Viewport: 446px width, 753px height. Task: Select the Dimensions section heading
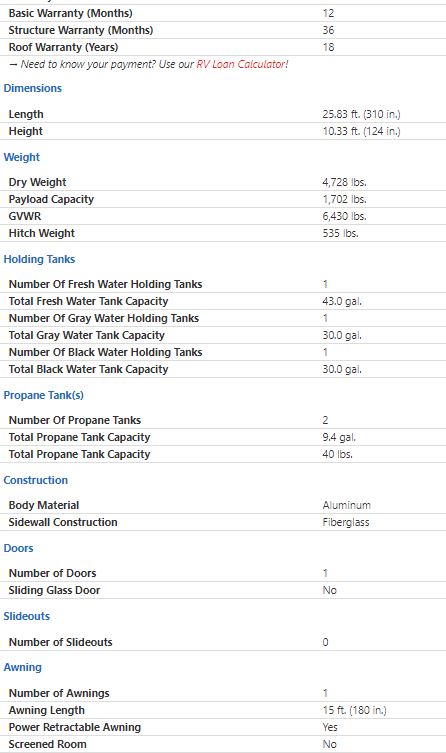(x=33, y=88)
